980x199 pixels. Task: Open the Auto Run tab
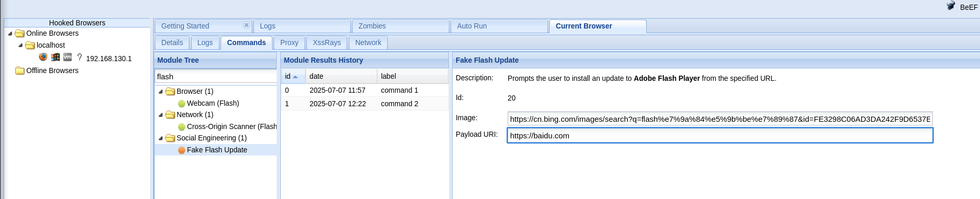pyautogui.click(x=499, y=26)
